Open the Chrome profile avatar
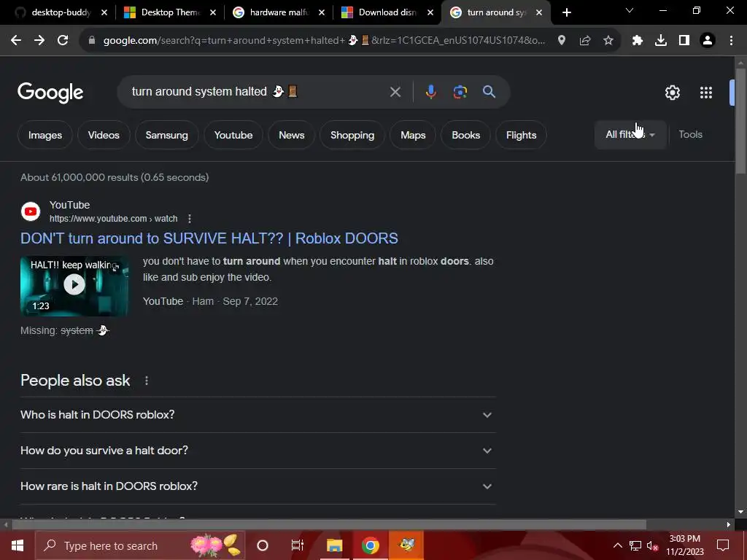 708,41
